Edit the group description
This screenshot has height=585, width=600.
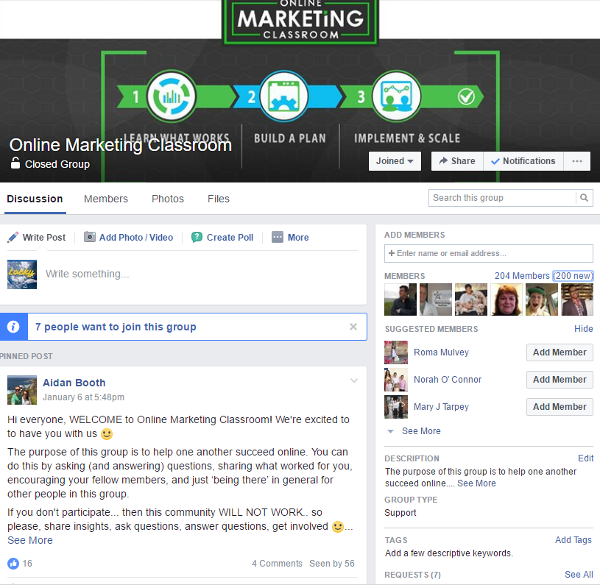[585, 458]
